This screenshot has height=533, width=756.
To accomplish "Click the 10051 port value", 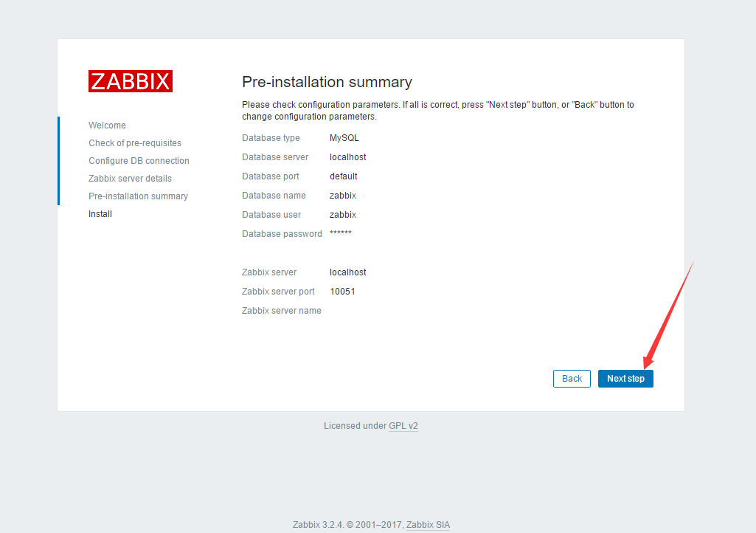I will click(342, 292).
